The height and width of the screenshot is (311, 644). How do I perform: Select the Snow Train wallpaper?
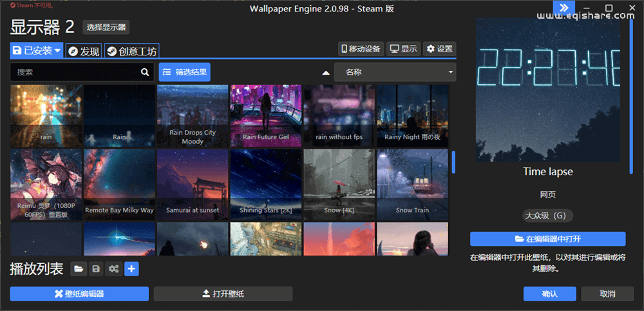tap(412, 184)
